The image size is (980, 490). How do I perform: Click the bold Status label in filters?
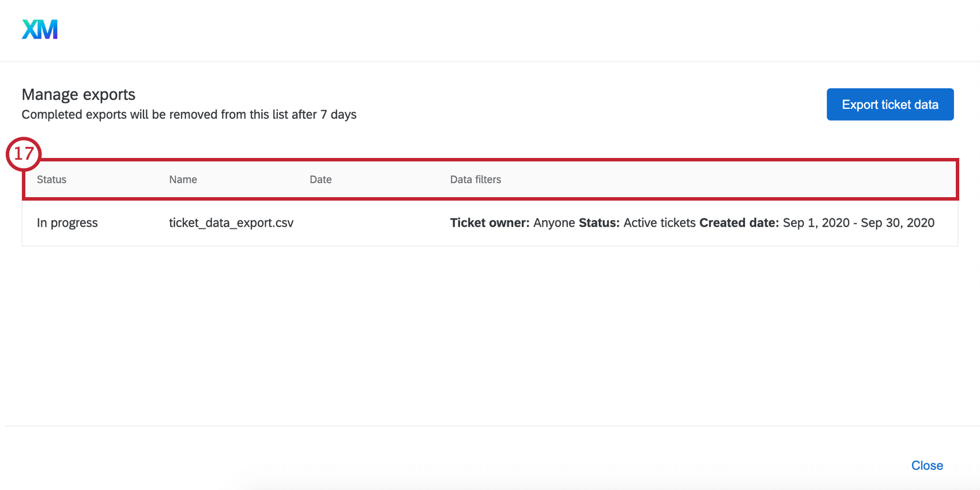coord(599,223)
